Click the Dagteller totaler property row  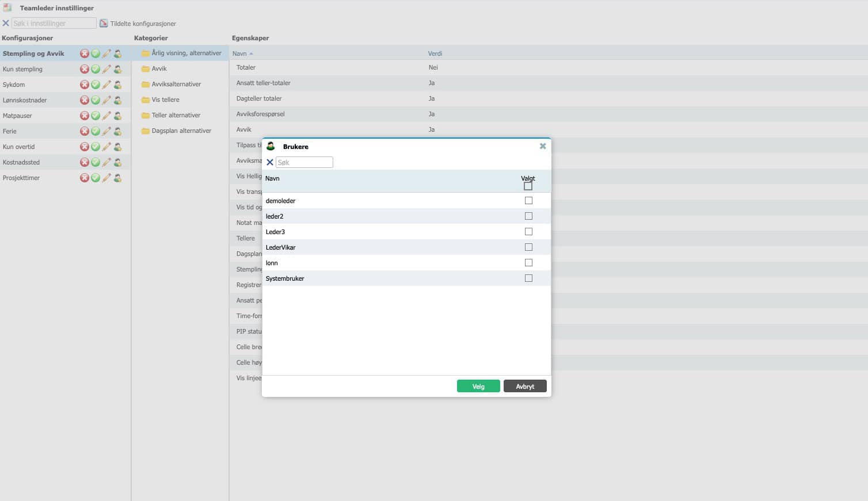[x=549, y=98]
